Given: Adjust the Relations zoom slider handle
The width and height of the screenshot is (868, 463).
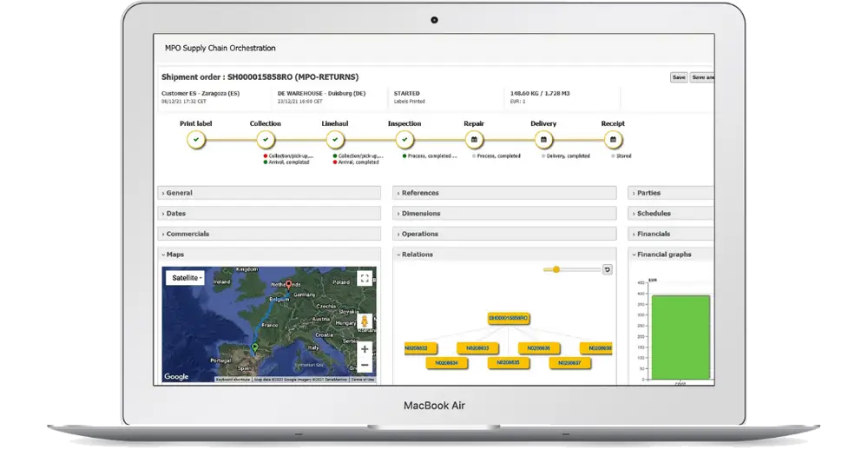Looking at the screenshot, I should pos(556,269).
